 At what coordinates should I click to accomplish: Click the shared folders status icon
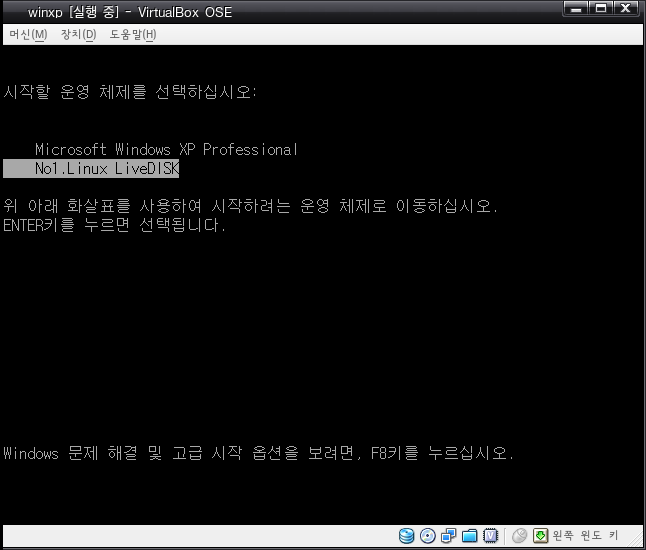coord(469,536)
